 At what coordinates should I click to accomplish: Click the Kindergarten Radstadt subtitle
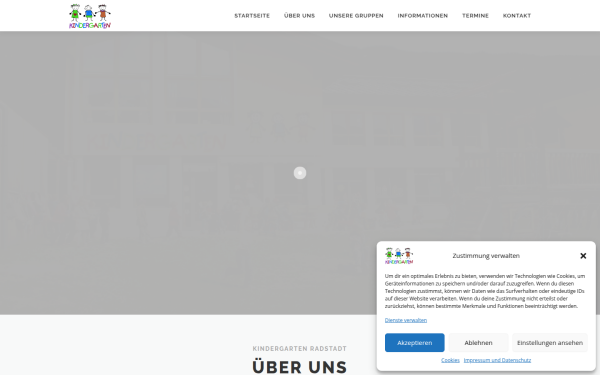pyautogui.click(x=300, y=349)
